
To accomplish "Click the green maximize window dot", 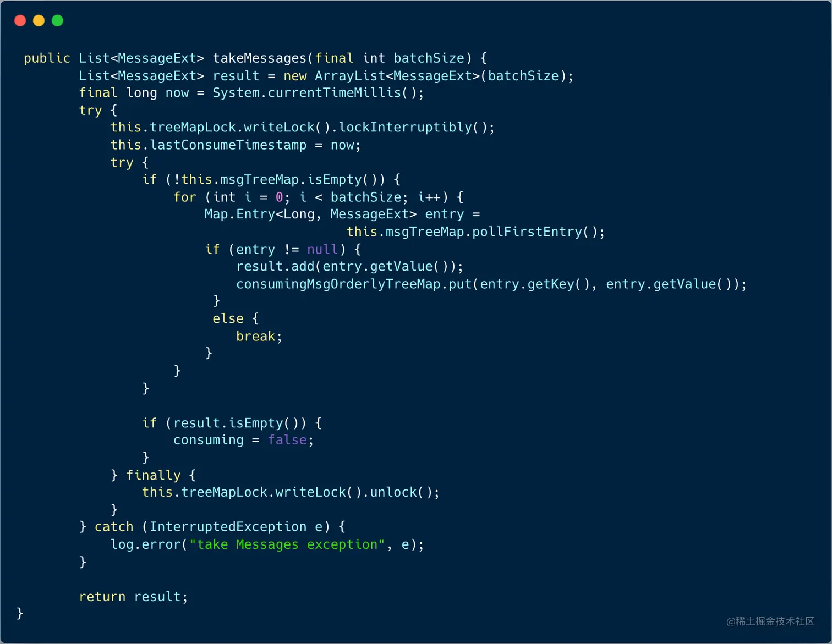I will tap(57, 21).
